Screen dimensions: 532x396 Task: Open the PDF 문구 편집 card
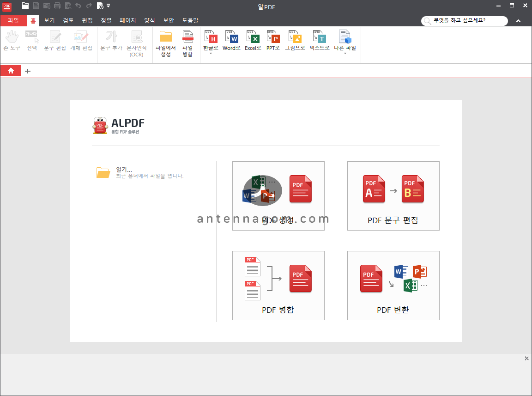point(393,196)
